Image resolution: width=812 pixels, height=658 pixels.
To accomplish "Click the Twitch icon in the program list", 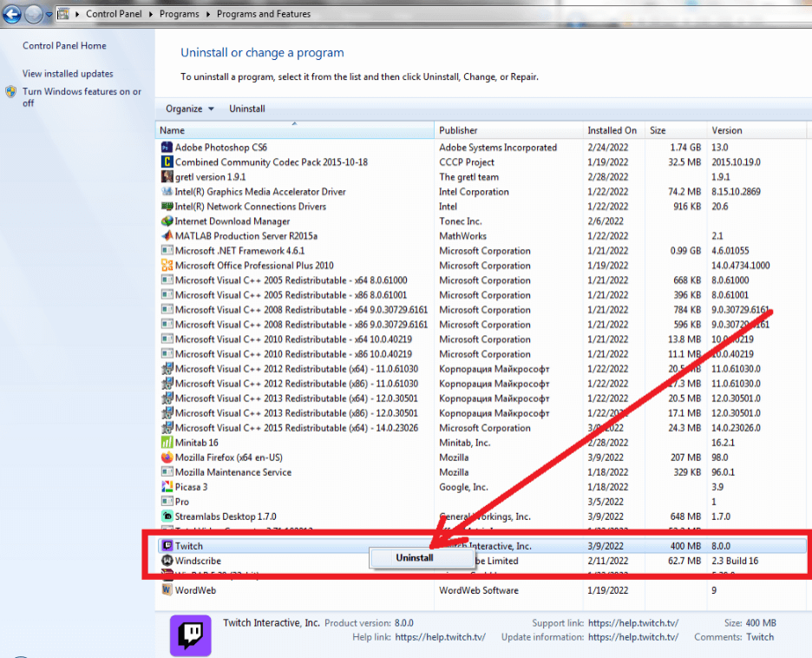I will pos(167,545).
